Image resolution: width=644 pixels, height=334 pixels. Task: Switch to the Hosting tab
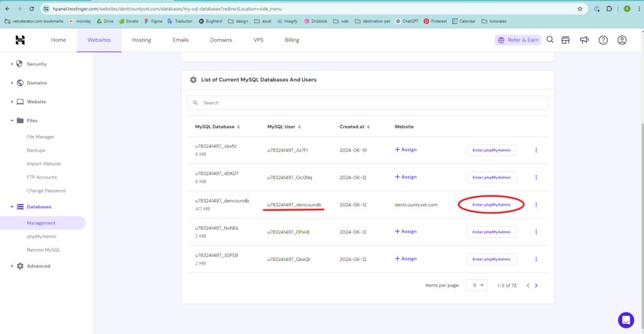click(142, 40)
